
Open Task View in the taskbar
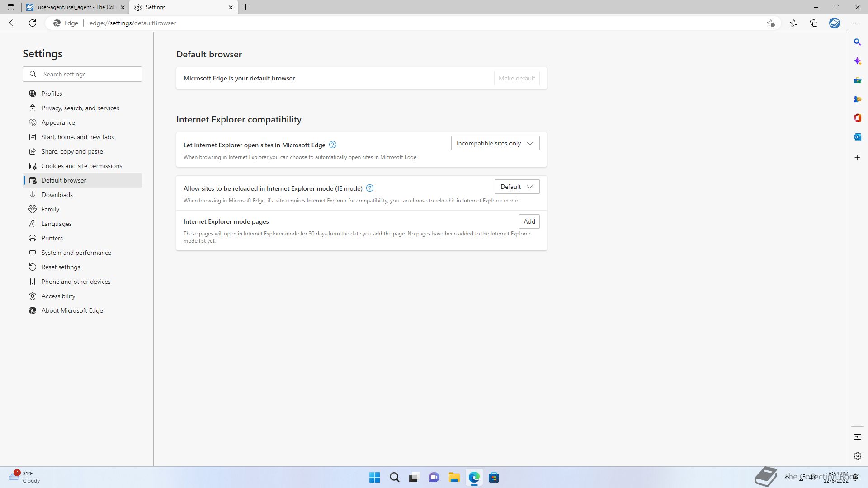pos(414,478)
